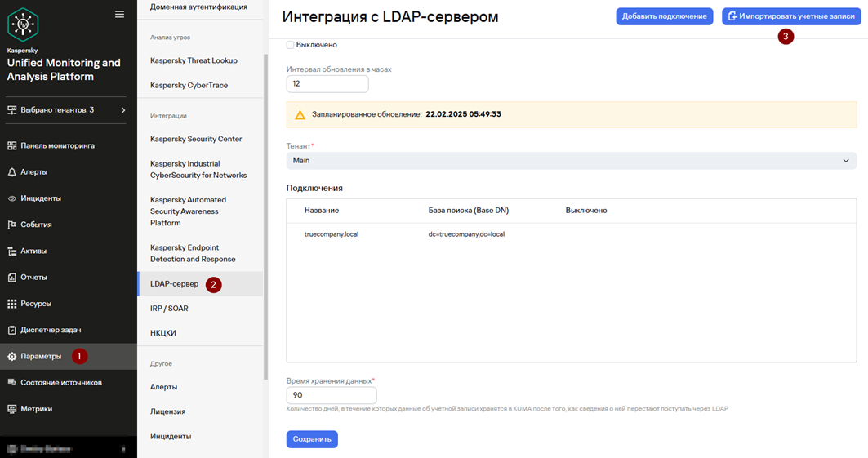868x458 pixels.
Task: Toggle the Выключено checkbox
Action: 290,45
